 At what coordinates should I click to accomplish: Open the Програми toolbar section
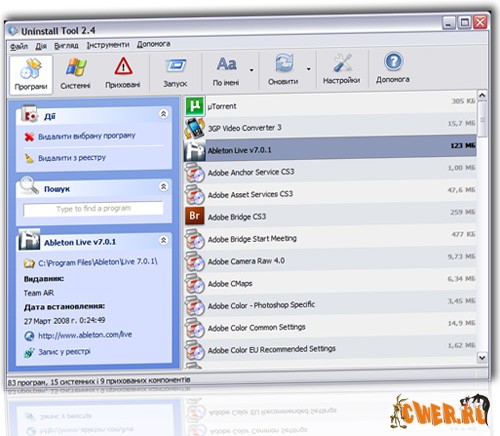pos(31,75)
